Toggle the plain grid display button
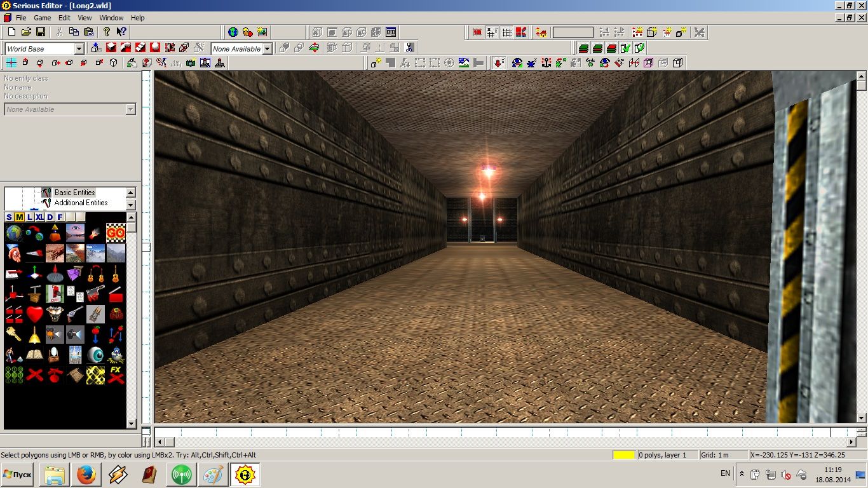The image size is (868, 488). 507,32
